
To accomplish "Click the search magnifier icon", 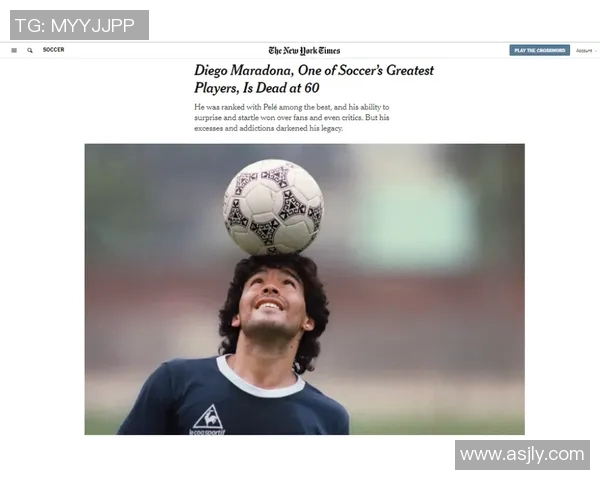I will (x=30, y=50).
